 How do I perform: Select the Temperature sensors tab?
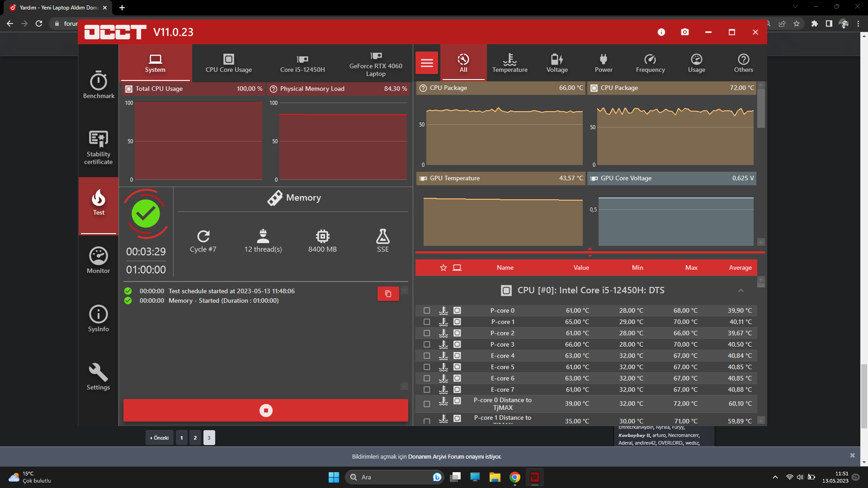point(510,63)
